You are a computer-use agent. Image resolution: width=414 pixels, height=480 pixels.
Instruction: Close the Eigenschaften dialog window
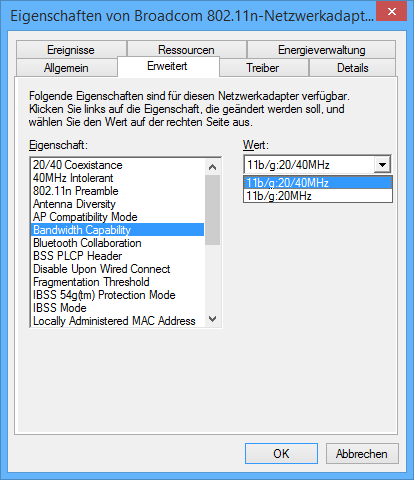[x=392, y=11]
